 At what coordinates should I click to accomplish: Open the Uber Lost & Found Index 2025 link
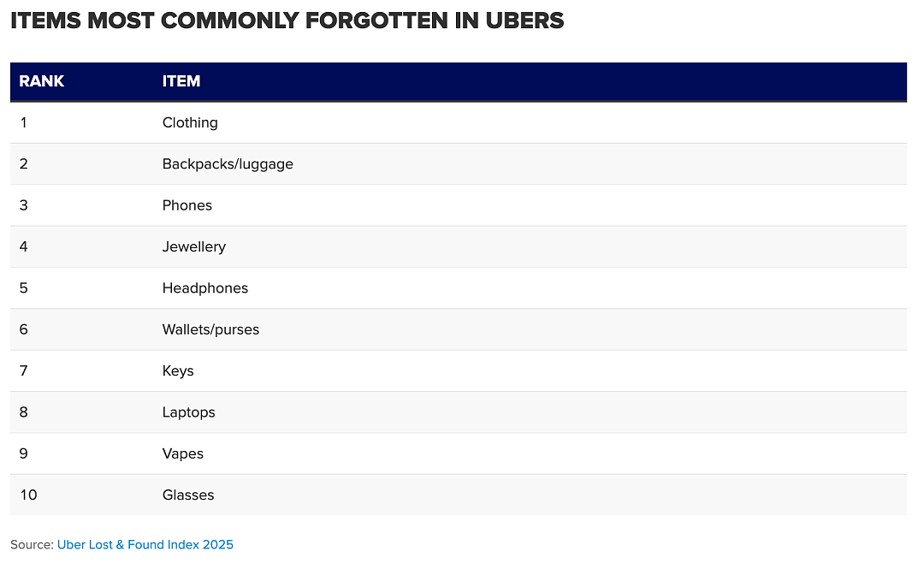[x=145, y=545]
